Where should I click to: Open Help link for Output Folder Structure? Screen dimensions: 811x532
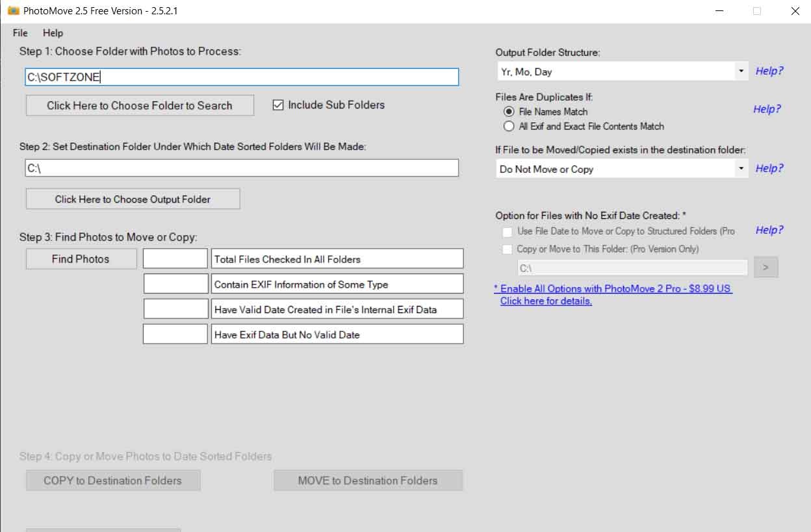(769, 71)
